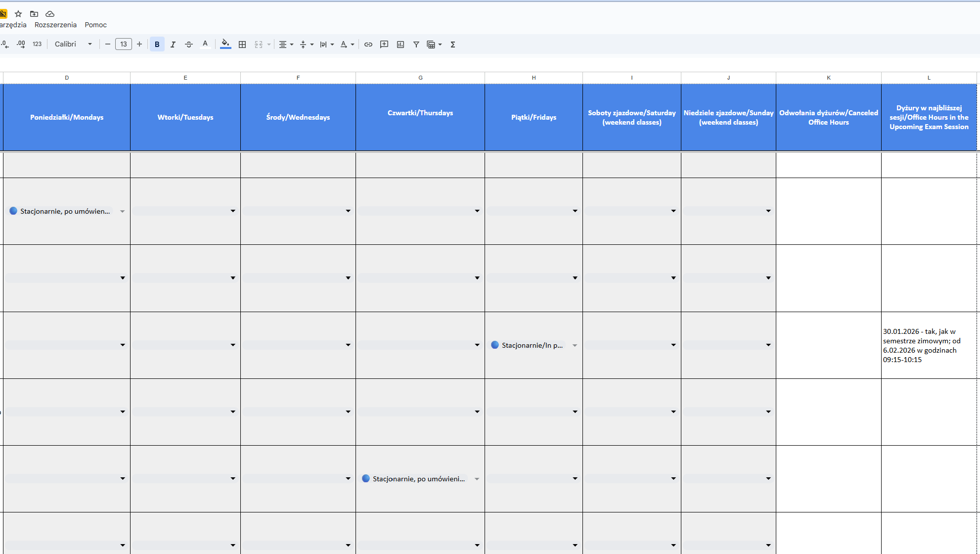Image resolution: width=980 pixels, height=554 pixels.
Task: Toggle italic formatting
Action: point(173,45)
